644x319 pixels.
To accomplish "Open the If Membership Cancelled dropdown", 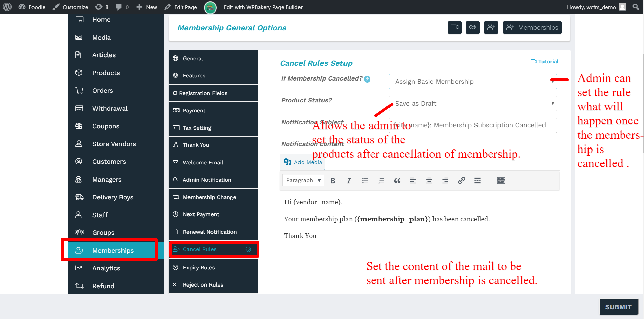I will [472, 82].
